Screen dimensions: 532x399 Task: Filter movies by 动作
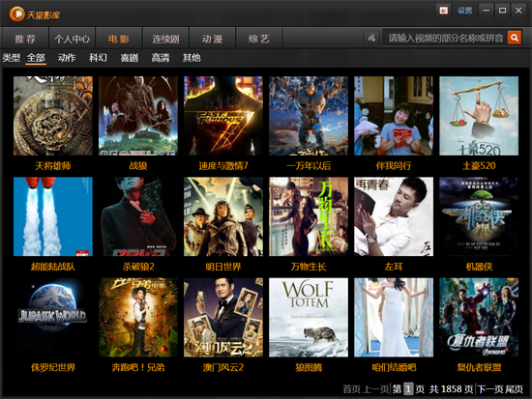pyautogui.click(x=67, y=58)
